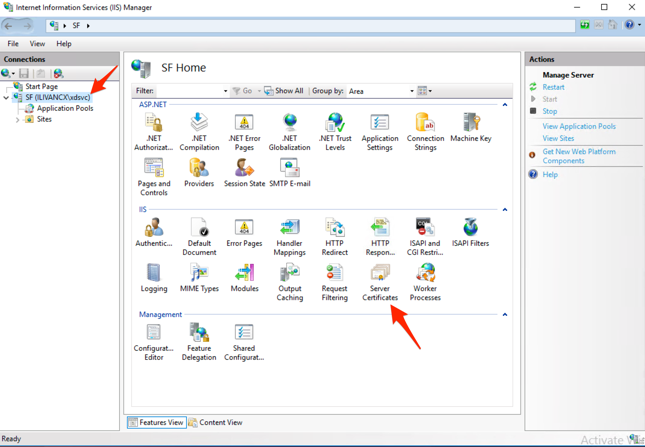This screenshot has width=645, height=447.
Task: Click Restart in Manage Server actions
Action: tap(553, 87)
